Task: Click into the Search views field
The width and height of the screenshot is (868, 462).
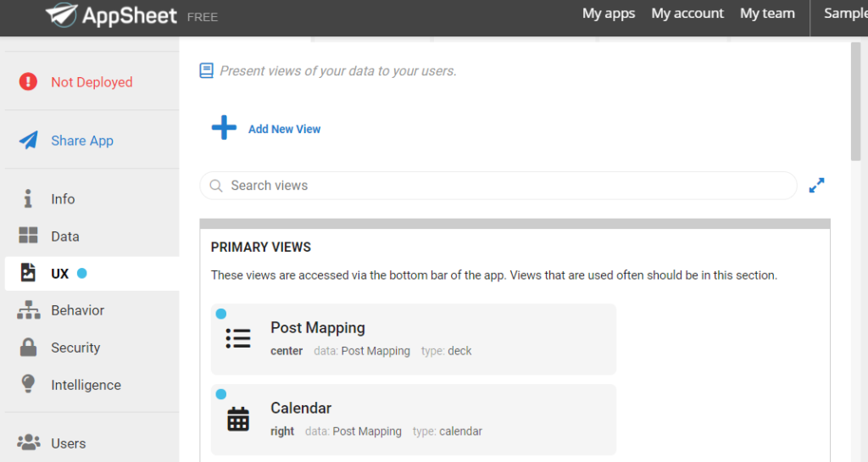Action: 498,186
